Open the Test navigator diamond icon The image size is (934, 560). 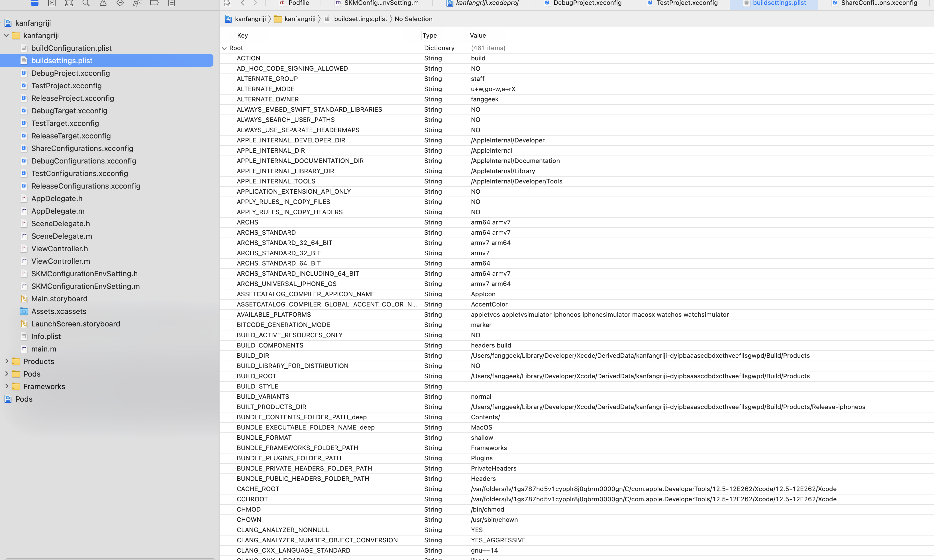click(x=120, y=3)
